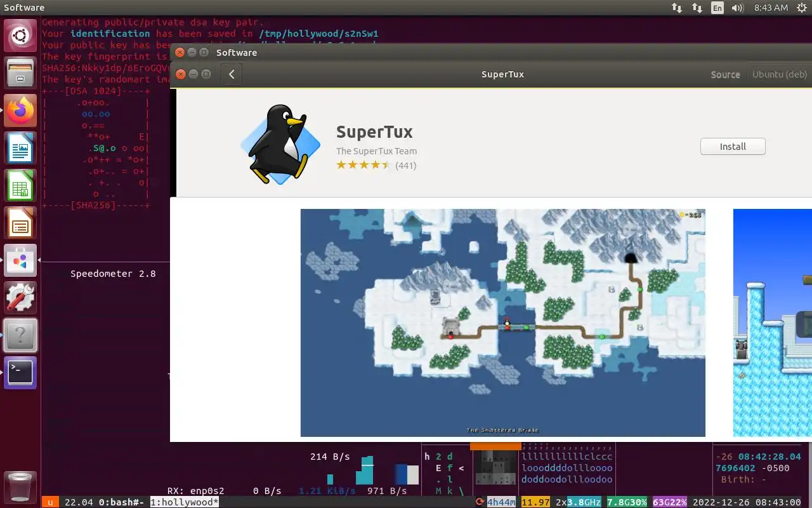
Task: Launch LibreOffice Calc from the launcher
Action: (20, 185)
